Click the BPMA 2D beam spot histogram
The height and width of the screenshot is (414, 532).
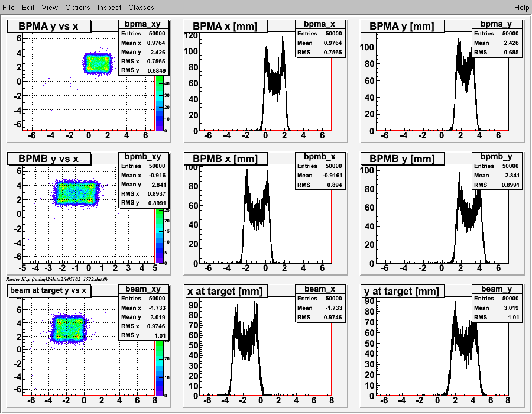[98, 63]
